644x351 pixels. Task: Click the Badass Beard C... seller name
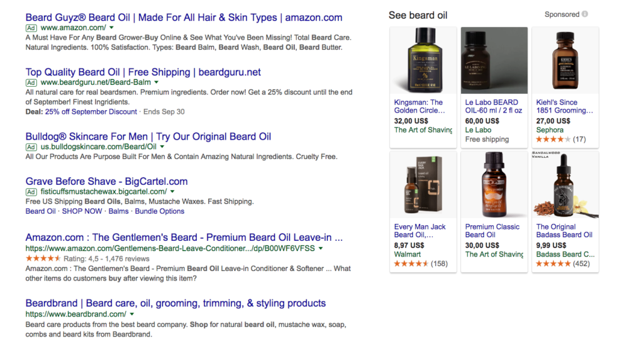tap(565, 254)
